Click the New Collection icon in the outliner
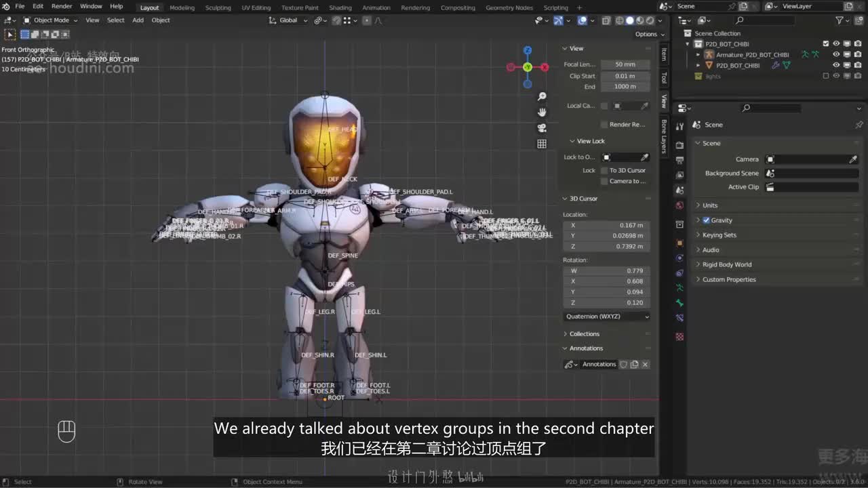 click(x=858, y=20)
